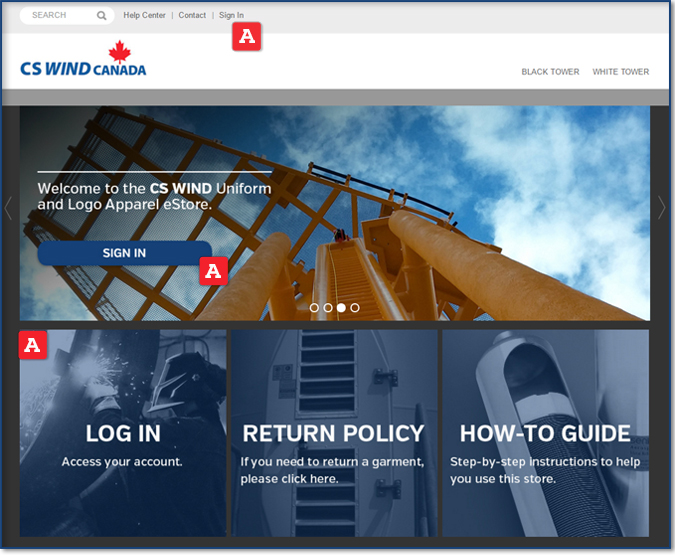Go to the Contact page link

coord(192,16)
